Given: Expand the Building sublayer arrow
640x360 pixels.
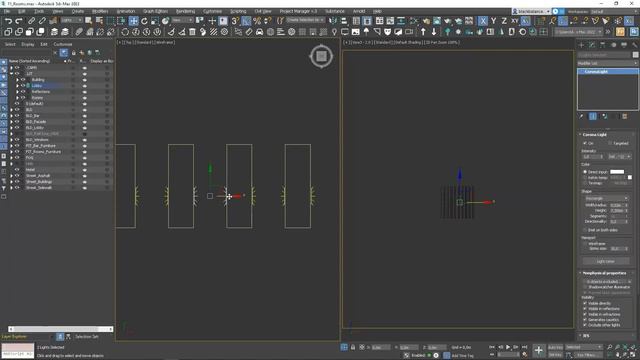Looking at the screenshot, I should tap(17, 80).
